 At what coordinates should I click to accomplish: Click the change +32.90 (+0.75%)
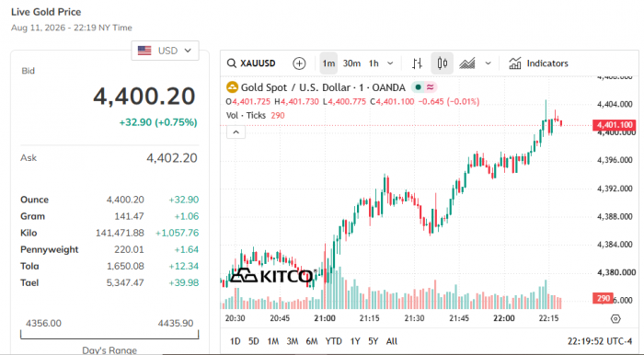[158, 122]
